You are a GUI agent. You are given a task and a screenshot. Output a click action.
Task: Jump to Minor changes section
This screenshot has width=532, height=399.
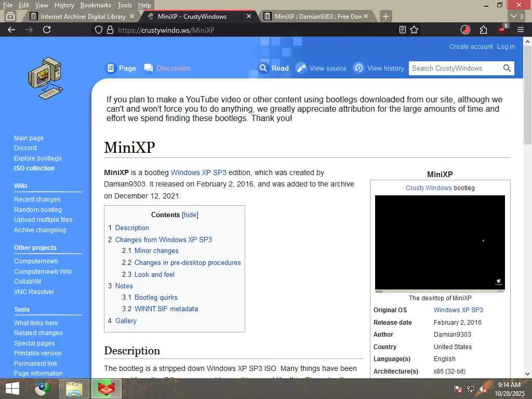pyautogui.click(x=156, y=250)
